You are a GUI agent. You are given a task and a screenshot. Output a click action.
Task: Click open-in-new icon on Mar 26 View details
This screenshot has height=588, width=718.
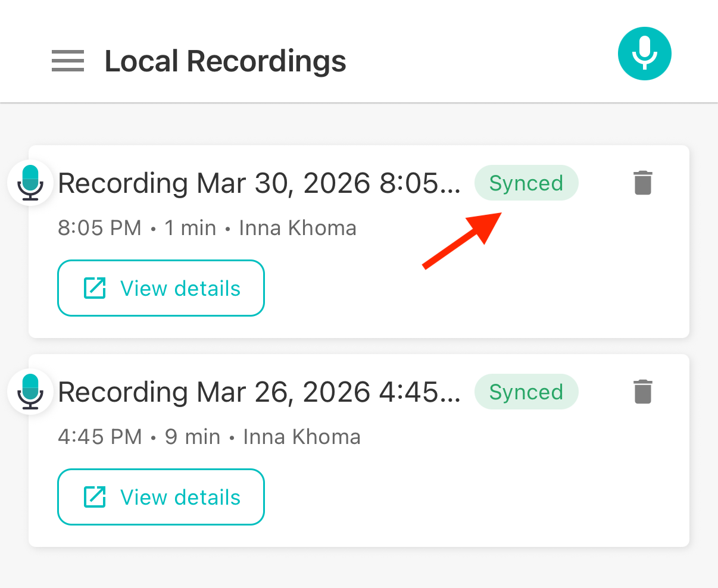pos(95,497)
